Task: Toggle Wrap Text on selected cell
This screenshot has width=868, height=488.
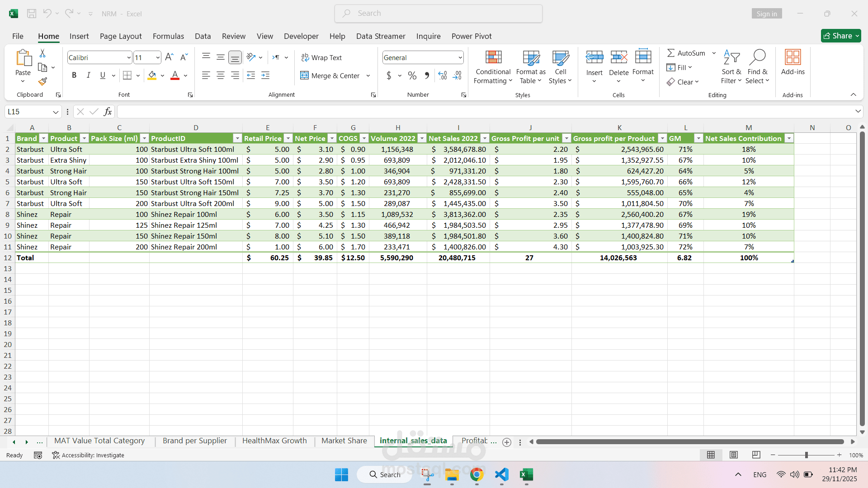Action: (x=321, y=57)
